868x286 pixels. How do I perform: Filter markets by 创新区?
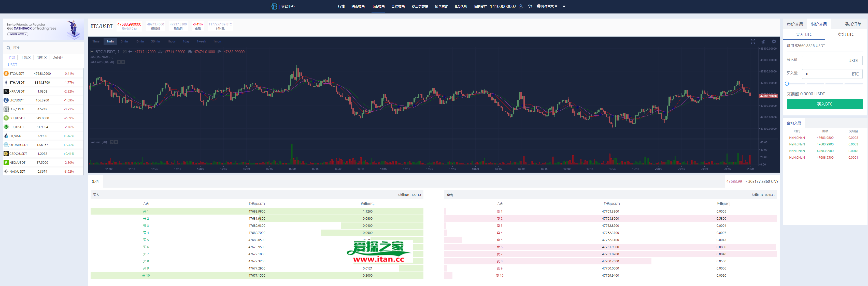(x=41, y=57)
